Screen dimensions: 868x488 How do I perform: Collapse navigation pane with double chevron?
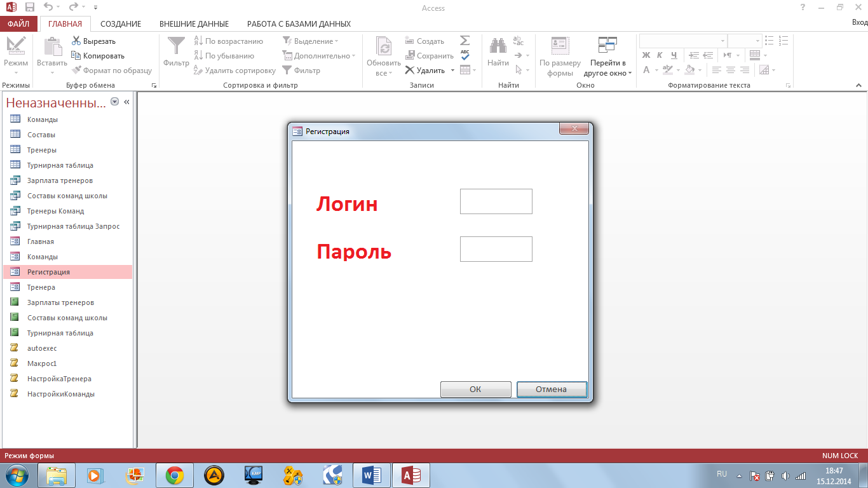[126, 102]
